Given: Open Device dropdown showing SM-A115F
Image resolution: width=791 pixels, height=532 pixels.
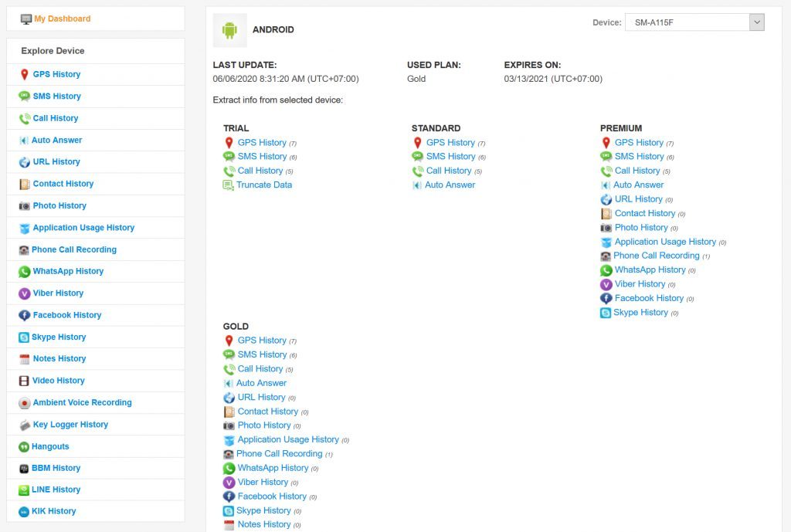Looking at the screenshot, I should (694, 22).
